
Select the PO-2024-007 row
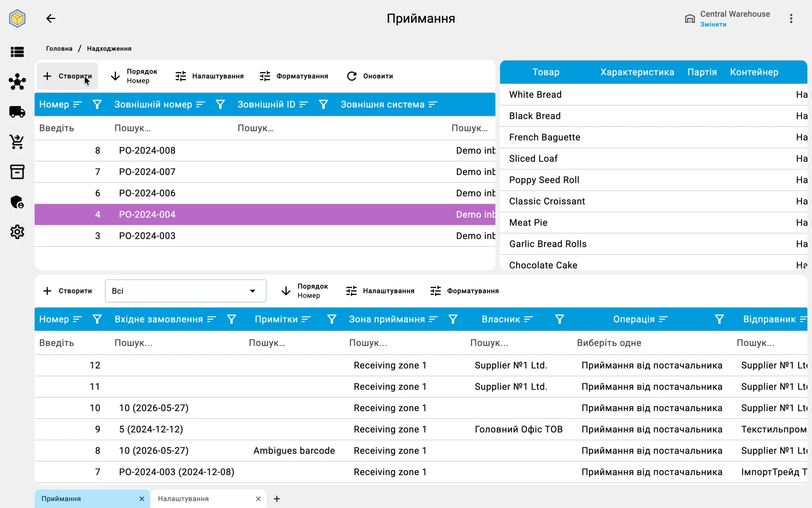coord(265,172)
